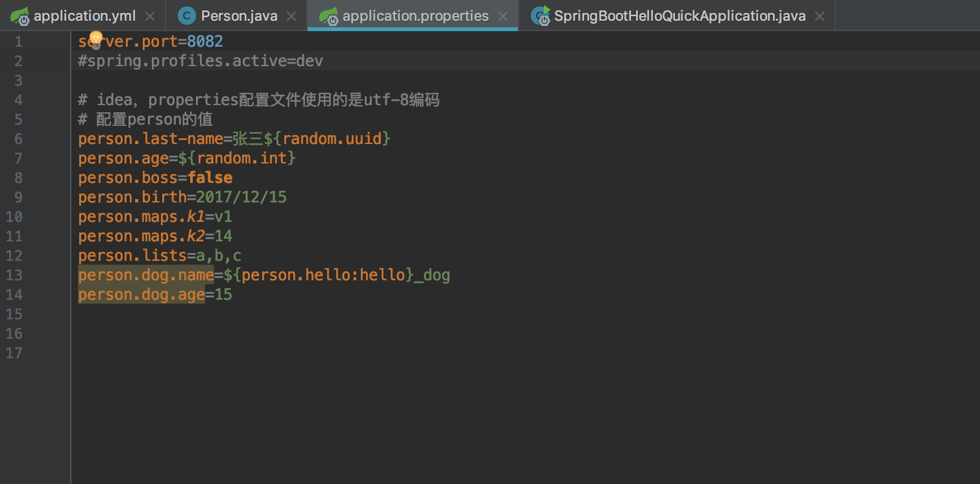
Task: Click the ${random.int} placeholder
Action: point(237,158)
